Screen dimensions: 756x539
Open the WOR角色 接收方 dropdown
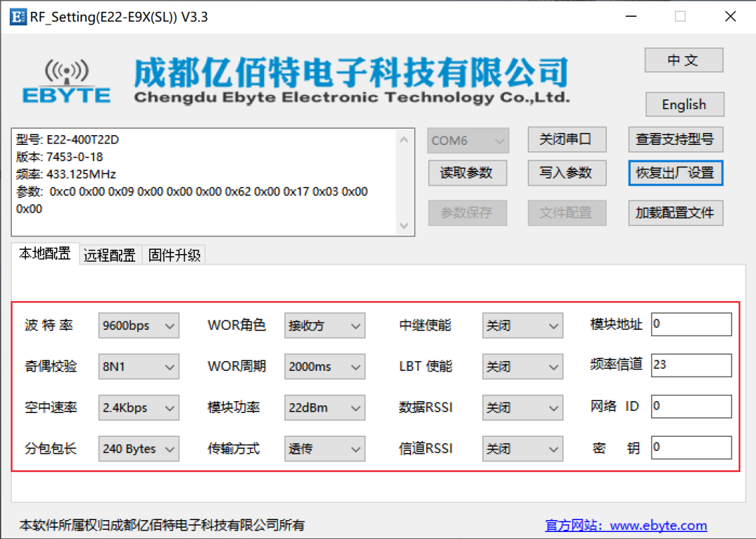click(325, 325)
